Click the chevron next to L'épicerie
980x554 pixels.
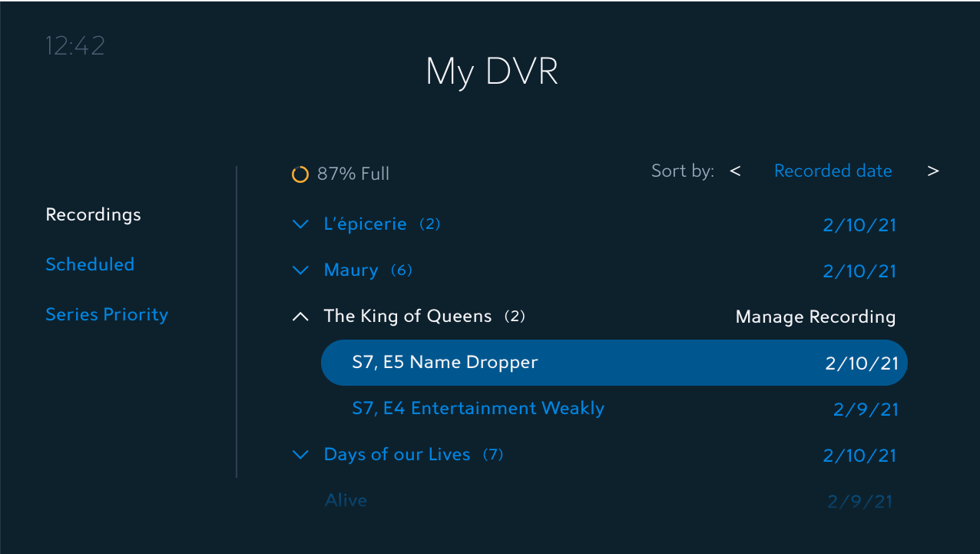(300, 224)
